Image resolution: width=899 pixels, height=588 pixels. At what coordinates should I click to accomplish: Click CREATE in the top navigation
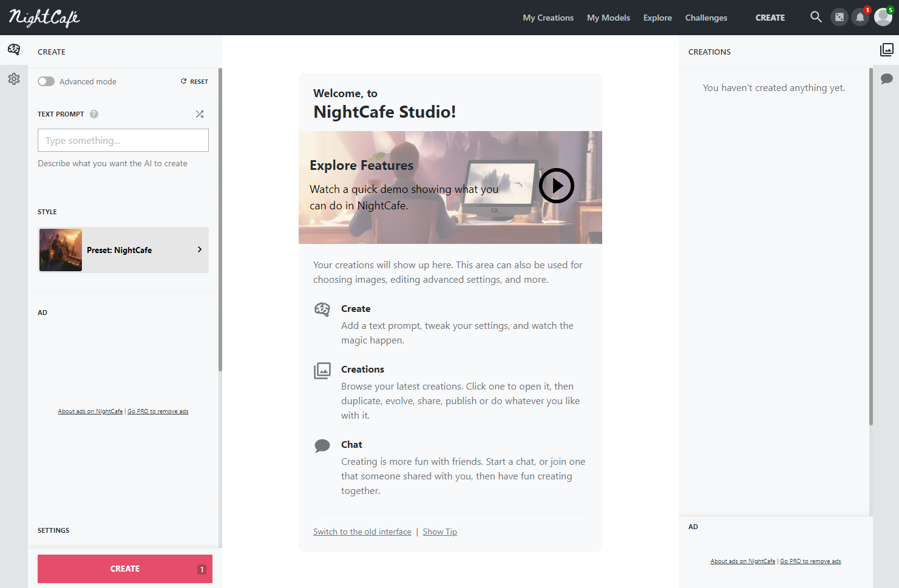coord(770,18)
